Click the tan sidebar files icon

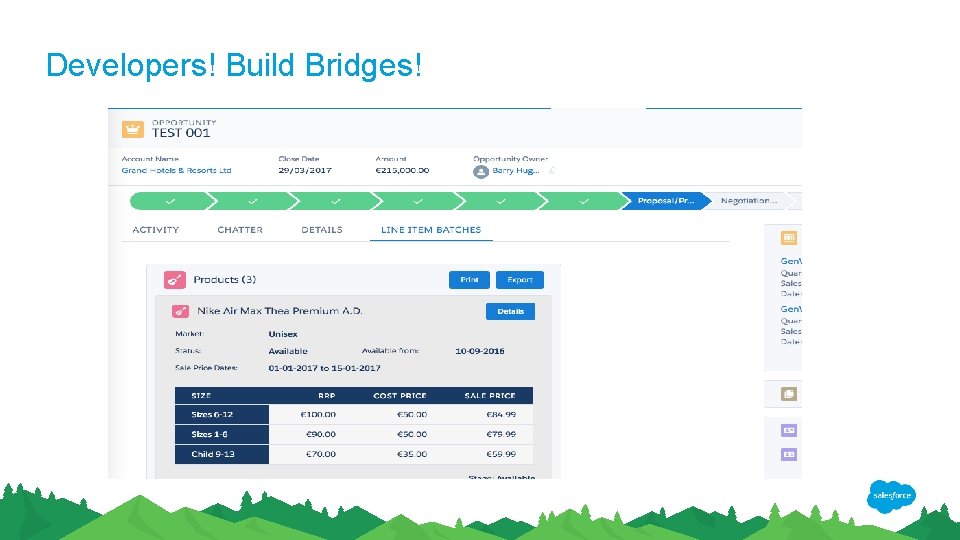click(x=789, y=394)
